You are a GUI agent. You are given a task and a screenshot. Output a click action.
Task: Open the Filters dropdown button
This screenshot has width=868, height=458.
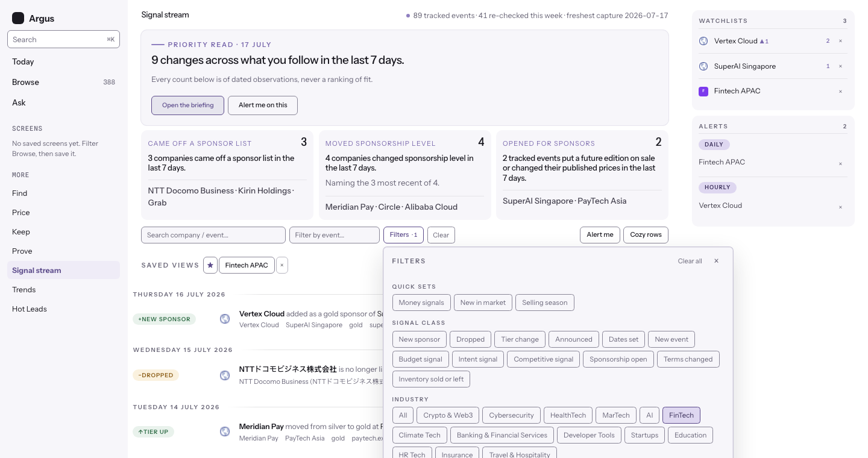coord(404,235)
